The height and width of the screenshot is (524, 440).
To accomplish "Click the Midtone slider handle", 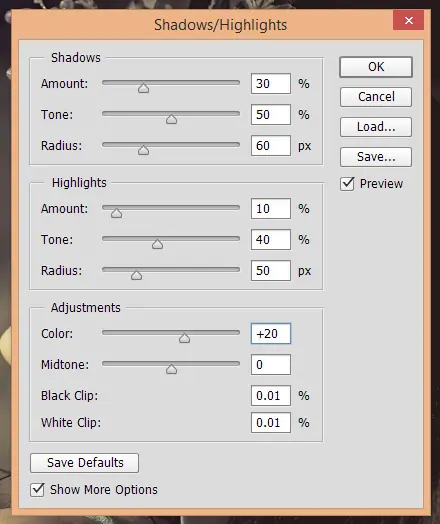I will click(x=171, y=369).
